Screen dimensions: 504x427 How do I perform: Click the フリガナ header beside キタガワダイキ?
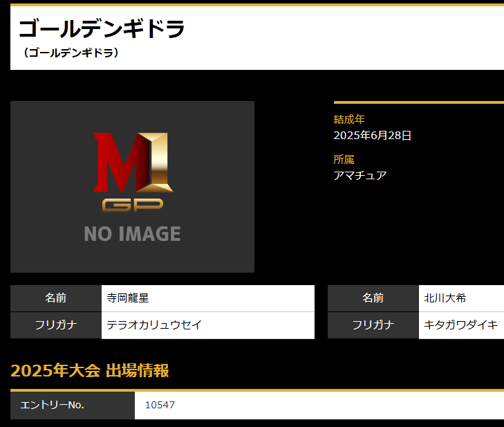click(373, 325)
